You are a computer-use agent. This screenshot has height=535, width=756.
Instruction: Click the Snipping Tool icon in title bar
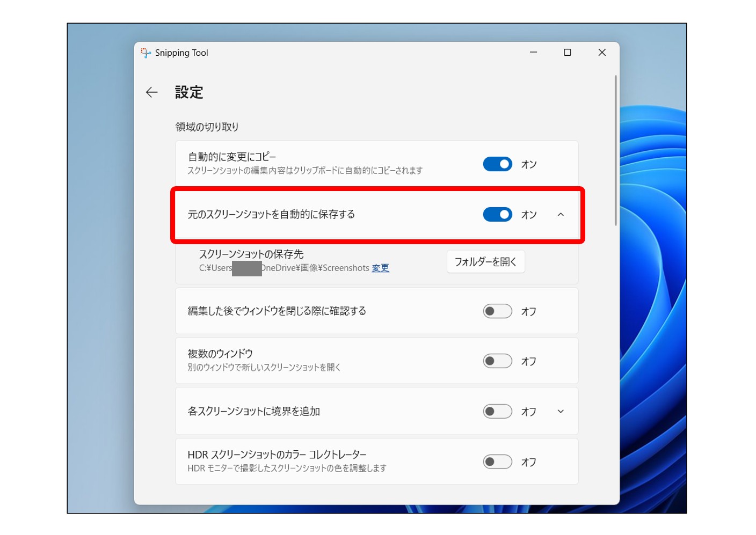pos(145,53)
